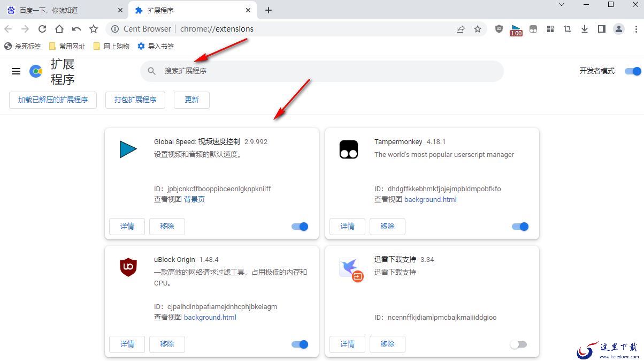The width and height of the screenshot is (644, 361).
Task: Open the browser three-dot menu
Action: pos(635,29)
